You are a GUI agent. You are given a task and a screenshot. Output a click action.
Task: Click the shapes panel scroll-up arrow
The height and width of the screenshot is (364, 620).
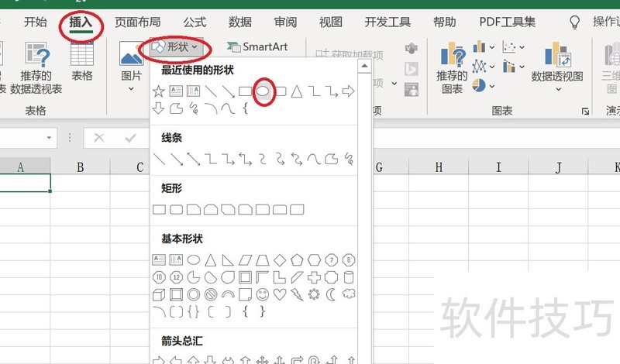click(364, 66)
